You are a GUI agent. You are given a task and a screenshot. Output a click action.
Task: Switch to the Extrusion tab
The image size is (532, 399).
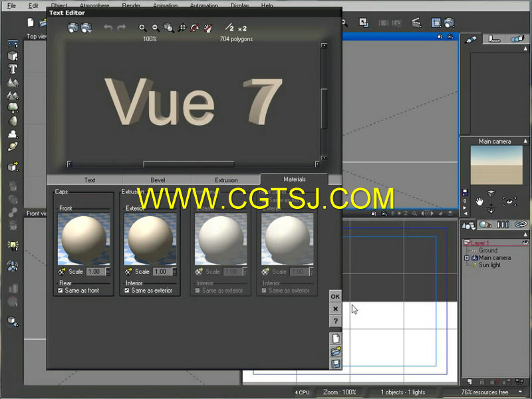click(226, 180)
